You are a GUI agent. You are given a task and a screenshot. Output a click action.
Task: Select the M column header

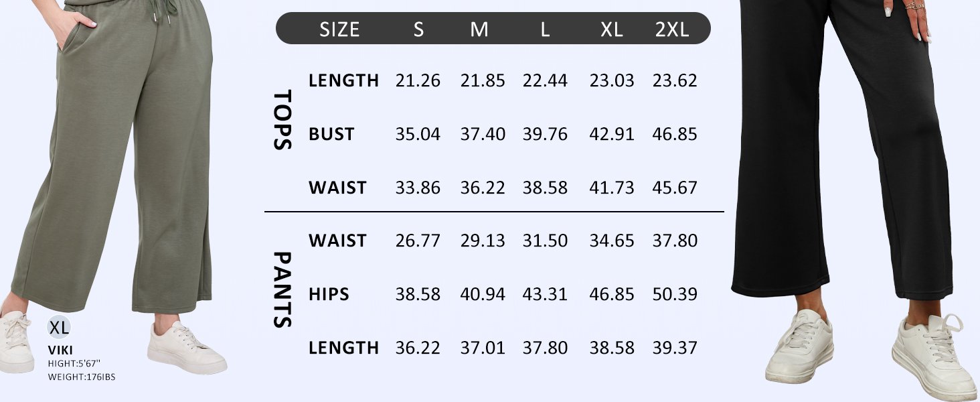tap(479, 29)
